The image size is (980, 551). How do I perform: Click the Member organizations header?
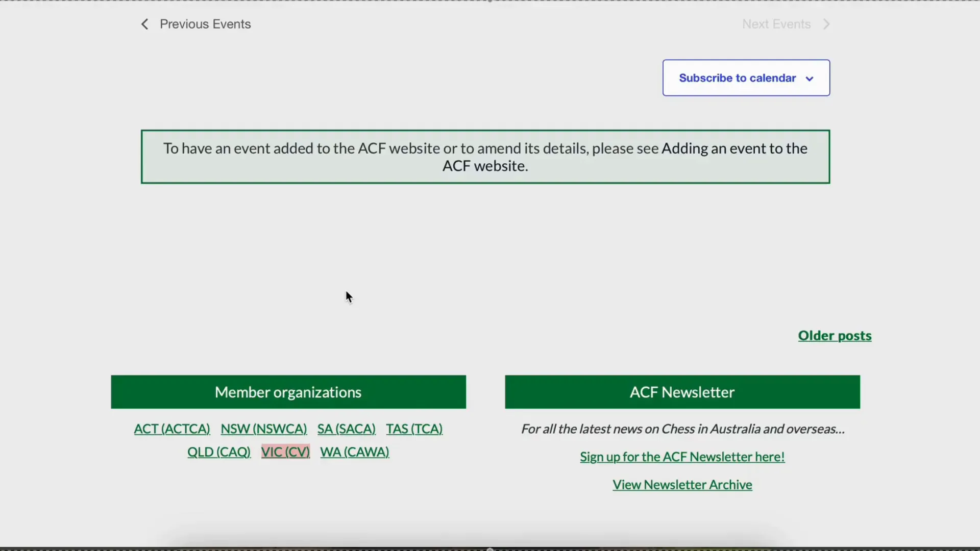coord(288,392)
